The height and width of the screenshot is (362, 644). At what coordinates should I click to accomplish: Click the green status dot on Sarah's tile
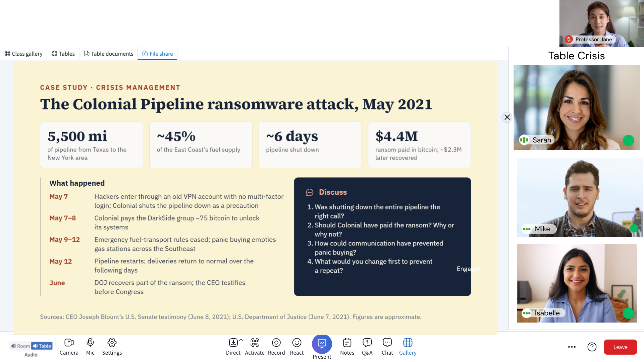pos(628,140)
